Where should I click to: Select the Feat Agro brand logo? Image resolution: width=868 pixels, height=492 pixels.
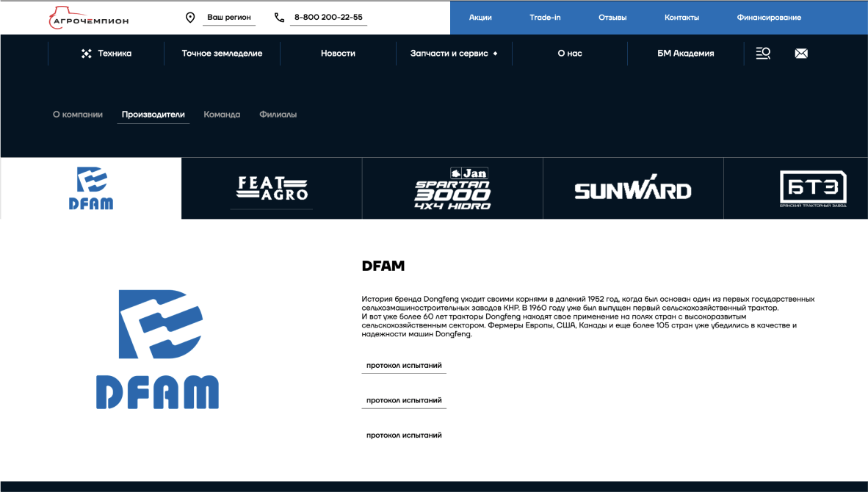(272, 188)
